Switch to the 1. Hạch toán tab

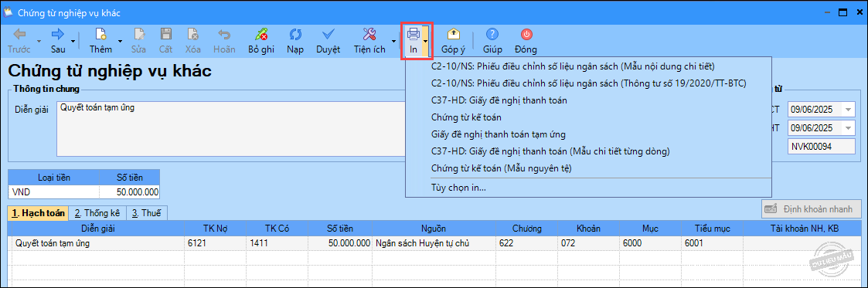[38, 213]
